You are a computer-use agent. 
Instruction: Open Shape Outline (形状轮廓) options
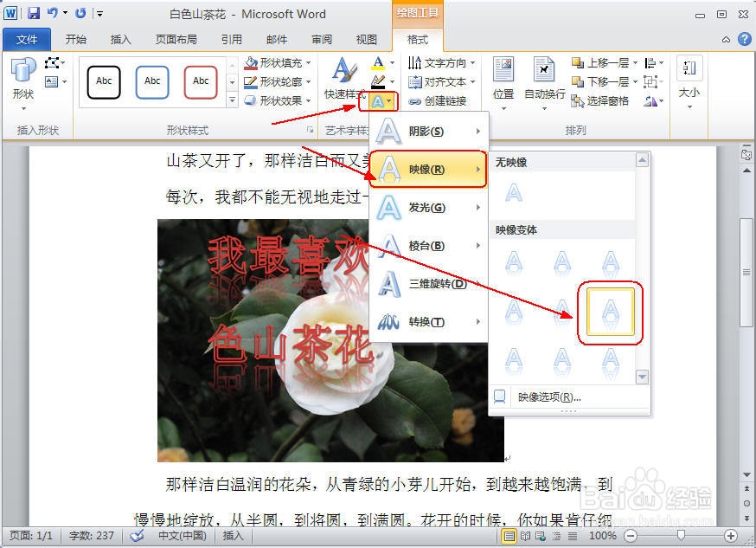(278, 82)
